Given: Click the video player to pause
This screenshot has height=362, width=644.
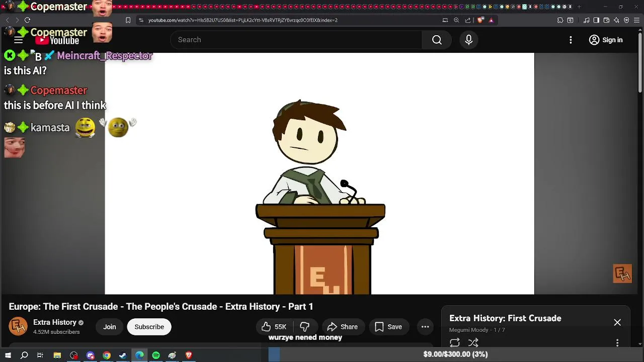Looking at the screenshot, I should pyautogui.click(x=319, y=173).
